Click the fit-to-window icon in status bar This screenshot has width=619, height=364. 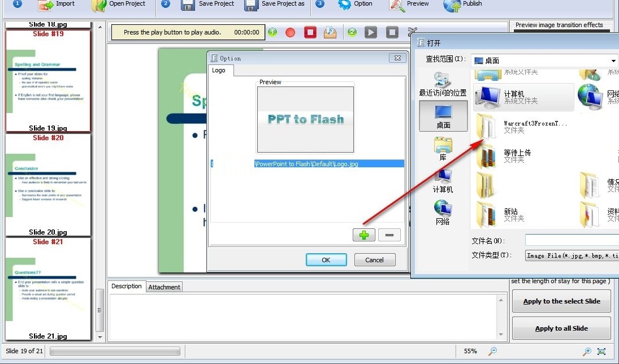point(601,351)
